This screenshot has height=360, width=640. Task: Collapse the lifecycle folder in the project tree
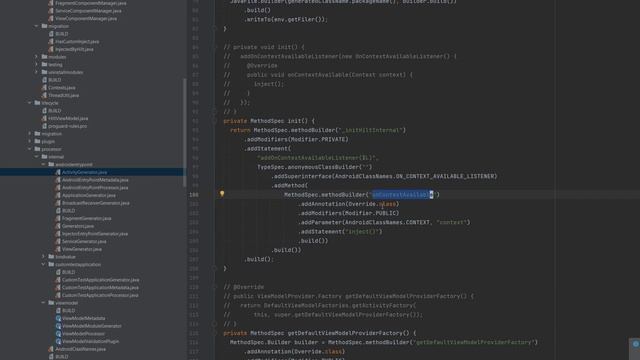coord(30,103)
